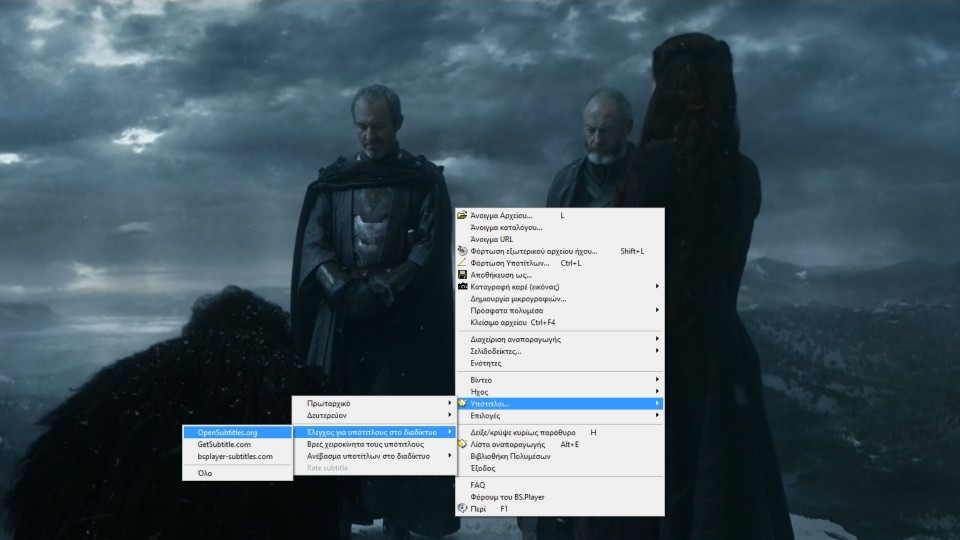Click the open folder icon beside Άνοιγμα Αρχείου
This screenshot has width=960, height=540.
pyautogui.click(x=462, y=215)
